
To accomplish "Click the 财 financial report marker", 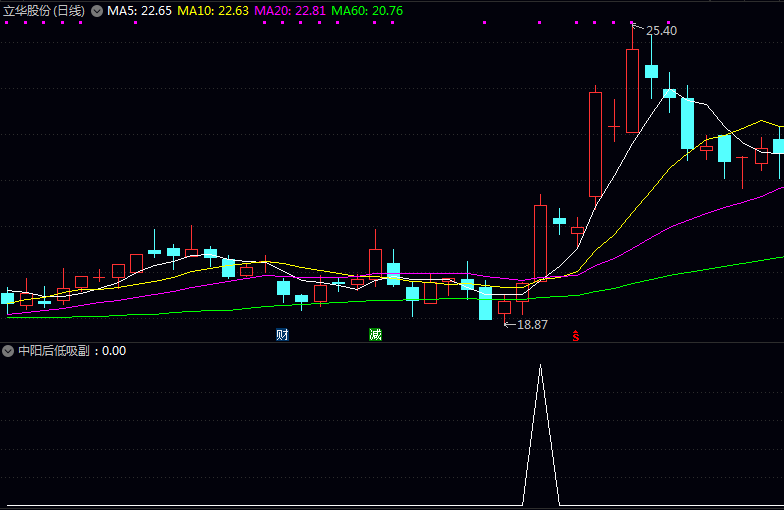I will 283,334.
